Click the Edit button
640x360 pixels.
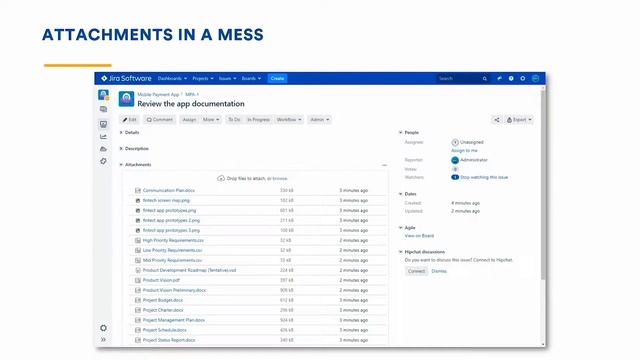(130, 120)
